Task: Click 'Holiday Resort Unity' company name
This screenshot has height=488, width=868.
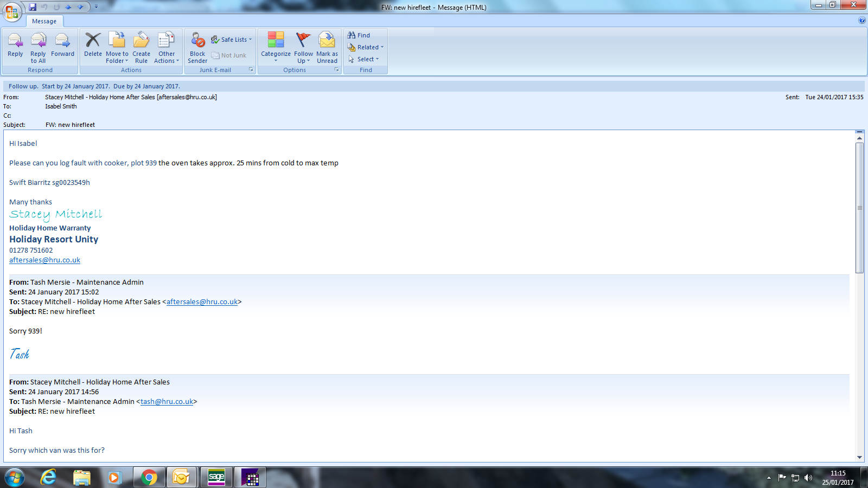Action: (54, 239)
